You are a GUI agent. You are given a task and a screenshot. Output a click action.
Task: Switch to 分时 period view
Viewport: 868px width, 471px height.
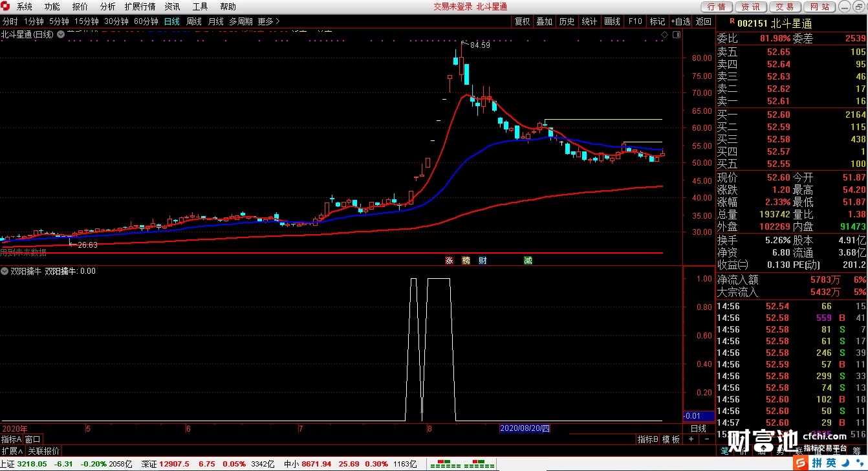click(10, 21)
